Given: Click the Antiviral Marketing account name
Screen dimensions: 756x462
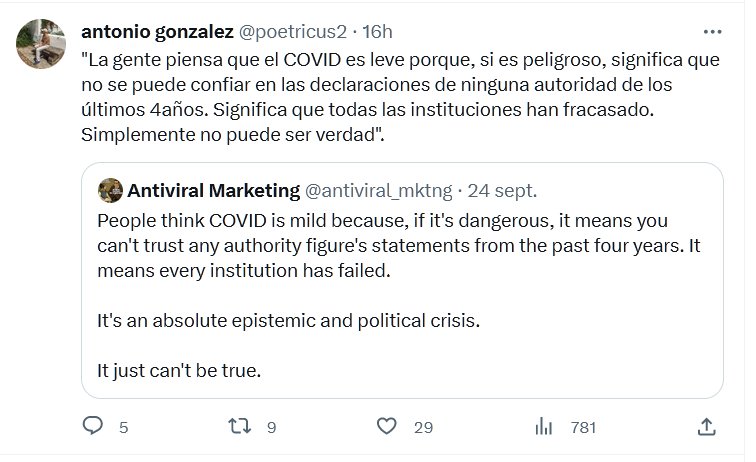Looking at the screenshot, I should pos(213,190).
